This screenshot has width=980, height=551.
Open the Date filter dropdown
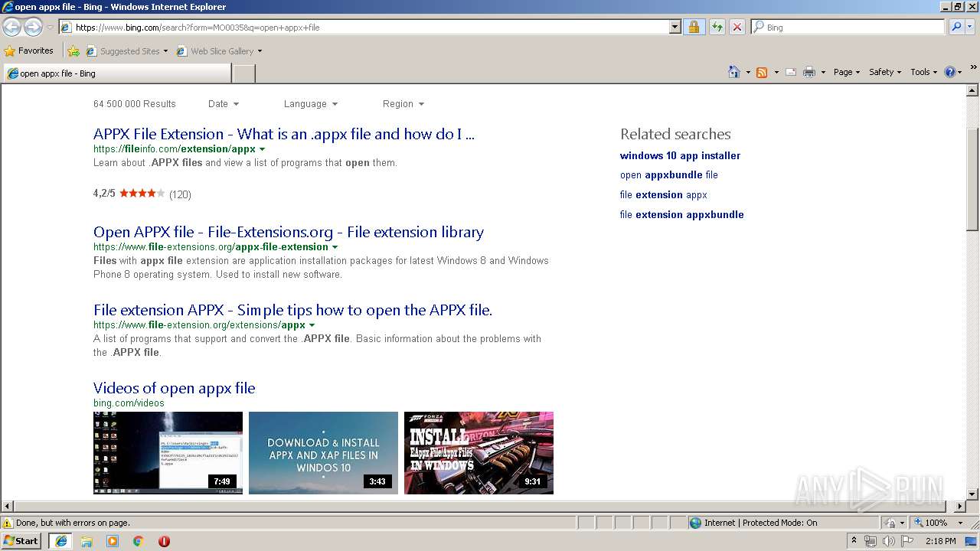(224, 104)
